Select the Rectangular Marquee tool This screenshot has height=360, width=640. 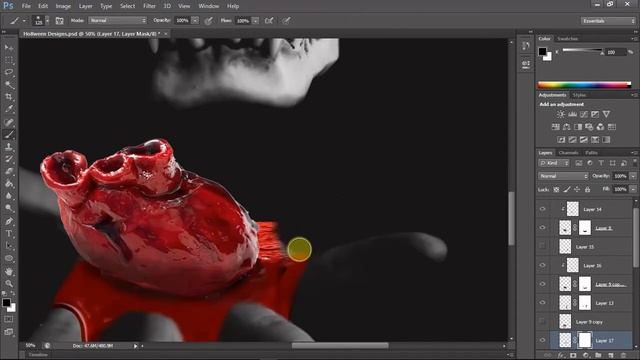pos(9,60)
